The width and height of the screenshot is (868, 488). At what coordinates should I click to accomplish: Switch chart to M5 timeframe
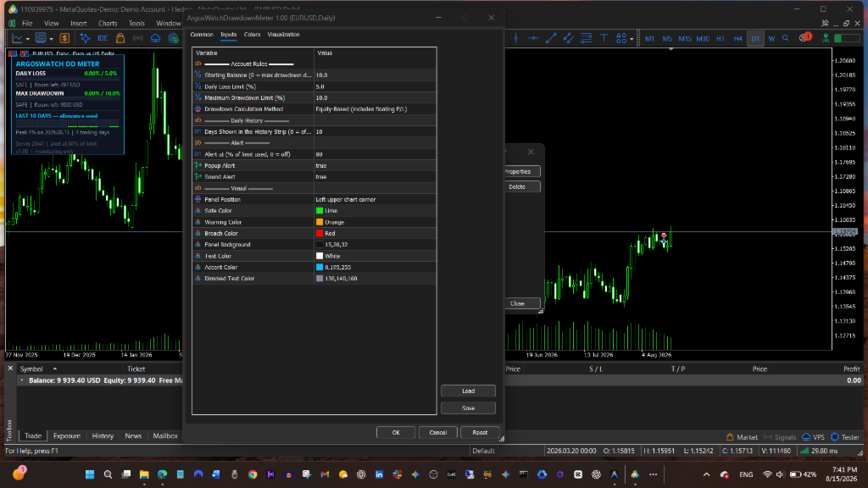pyautogui.click(x=667, y=39)
